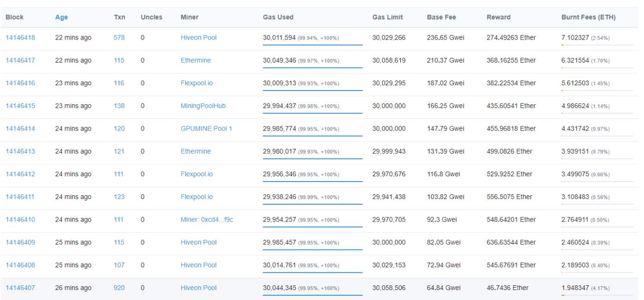Viewport: 644px width, 300px height.
Task: Open the 107 transactions link
Action: pos(119,265)
